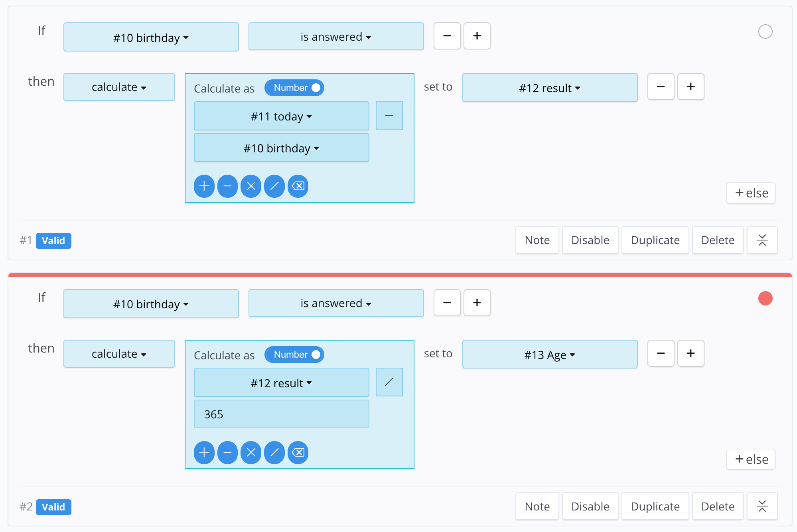The image size is (797, 532).
Task: Select empty radio circle of rule #1
Action: click(x=765, y=32)
